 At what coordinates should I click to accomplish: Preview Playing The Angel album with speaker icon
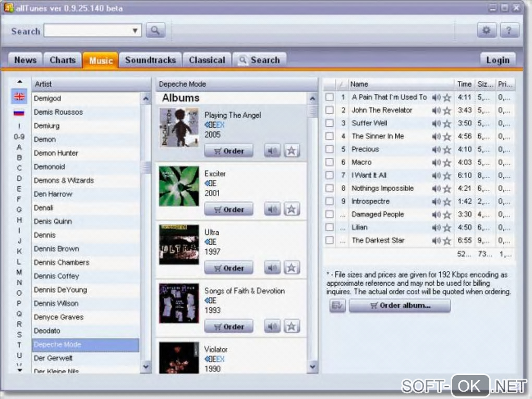(x=272, y=151)
